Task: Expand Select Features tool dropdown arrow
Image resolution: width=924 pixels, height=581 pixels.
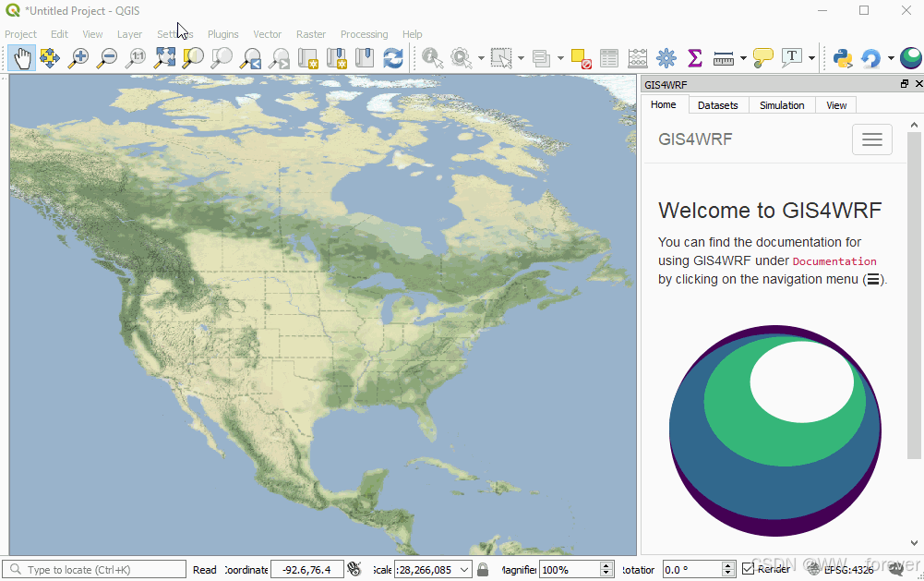Action: point(521,58)
